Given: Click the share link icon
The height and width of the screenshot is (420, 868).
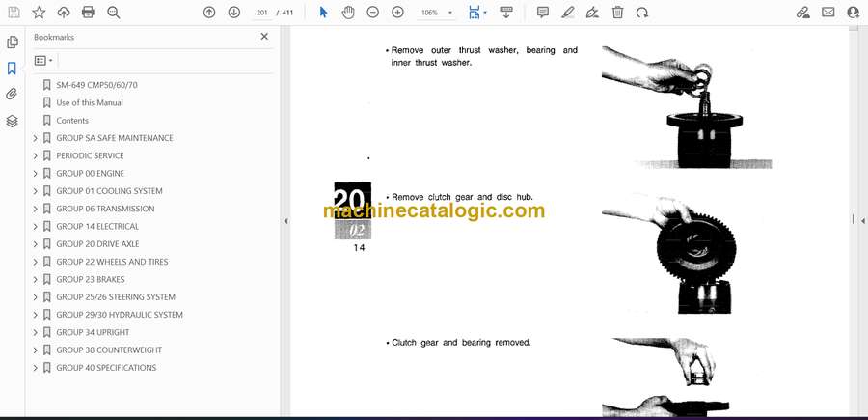Looking at the screenshot, I should 802,13.
